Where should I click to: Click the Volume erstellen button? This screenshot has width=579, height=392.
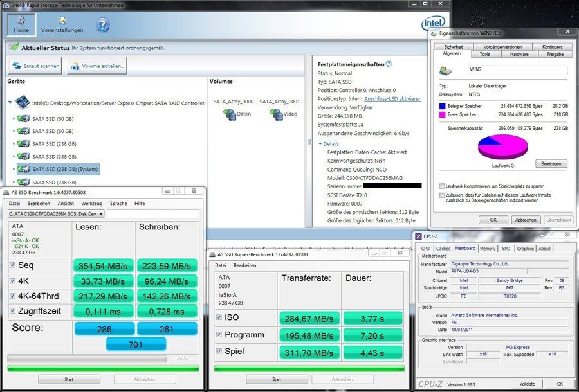coord(97,66)
